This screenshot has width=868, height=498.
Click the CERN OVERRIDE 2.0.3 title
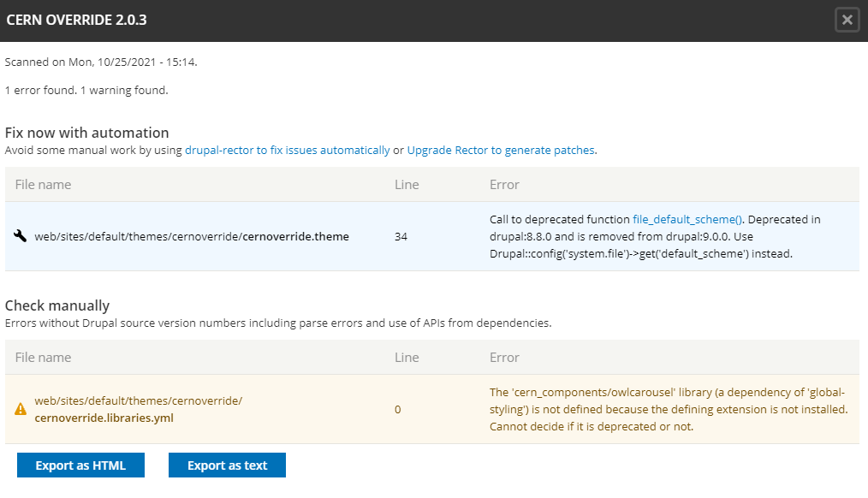[x=76, y=20]
